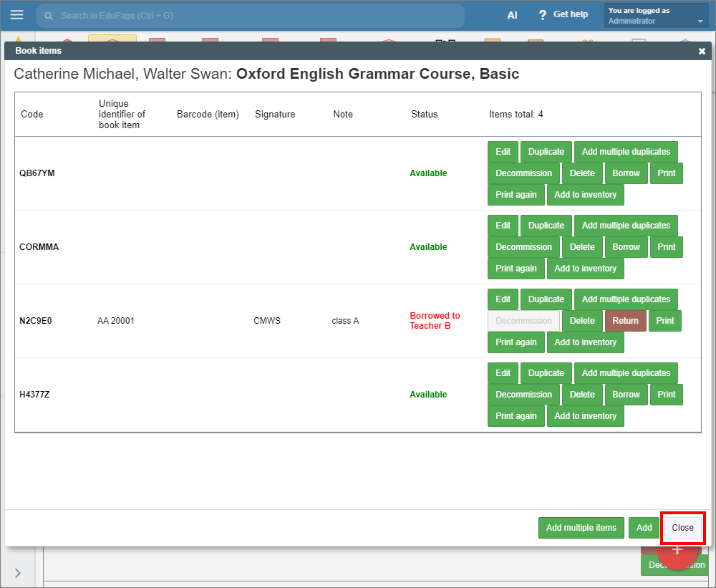Duplicate book item QB67YM

point(546,152)
